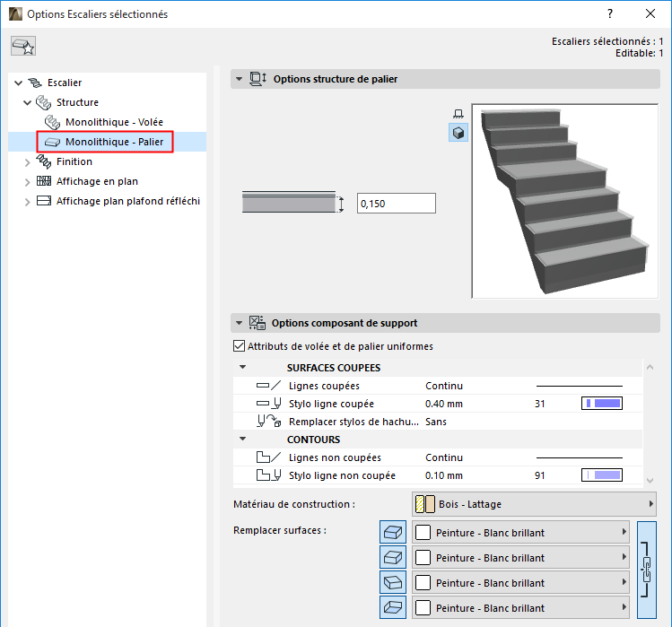Click the Lignes coupées row icon

pos(269,386)
